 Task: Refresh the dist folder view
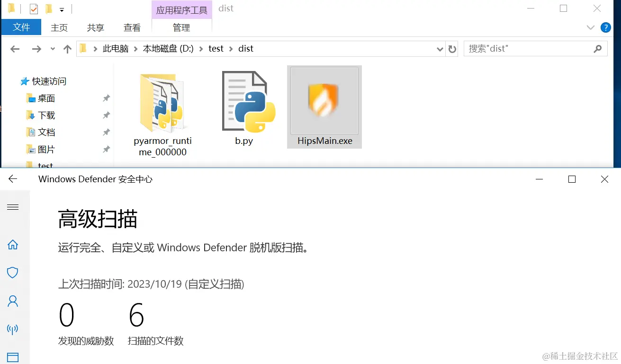coord(453,48)
